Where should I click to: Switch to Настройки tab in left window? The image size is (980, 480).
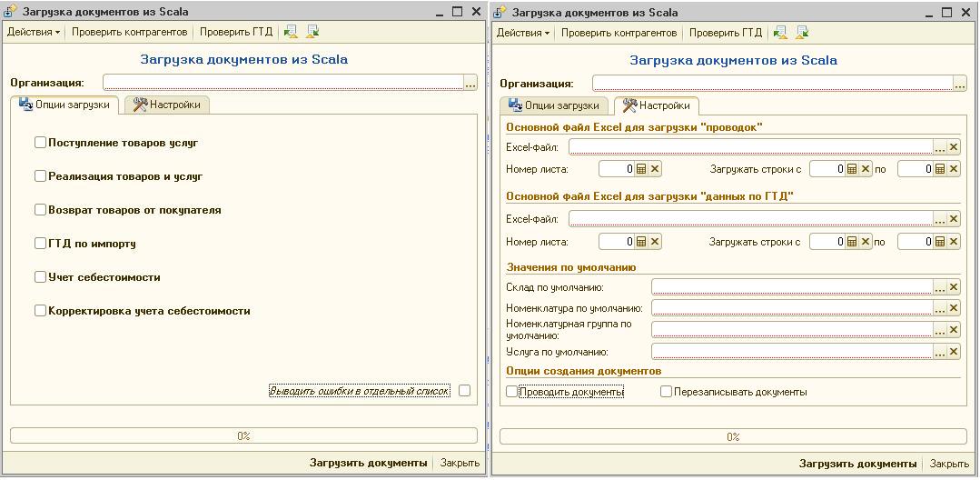pyautogui.click(x=167, y=105)
